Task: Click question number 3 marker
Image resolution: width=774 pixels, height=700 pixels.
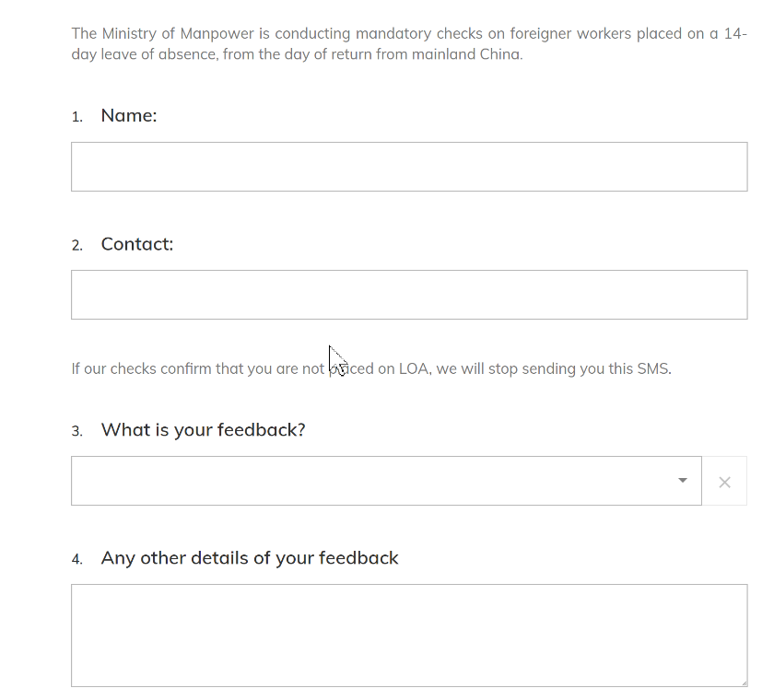Action: (x=77, y=431)
